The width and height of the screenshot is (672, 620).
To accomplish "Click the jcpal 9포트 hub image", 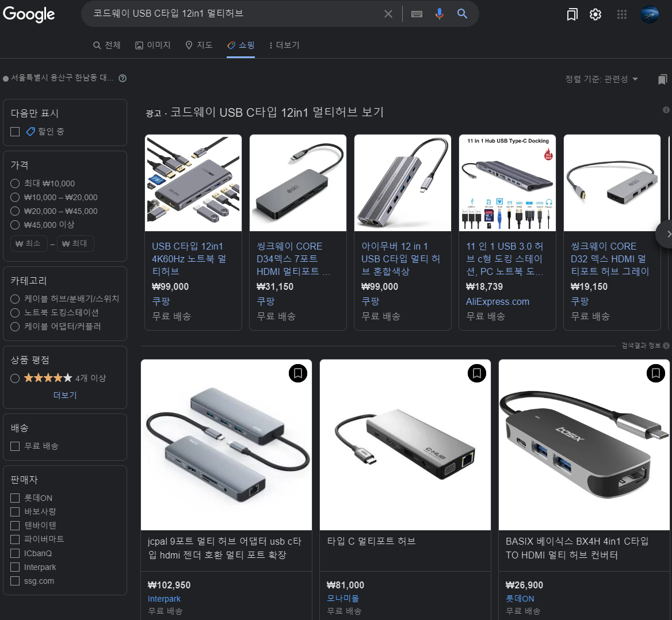I will coord(226,445).
